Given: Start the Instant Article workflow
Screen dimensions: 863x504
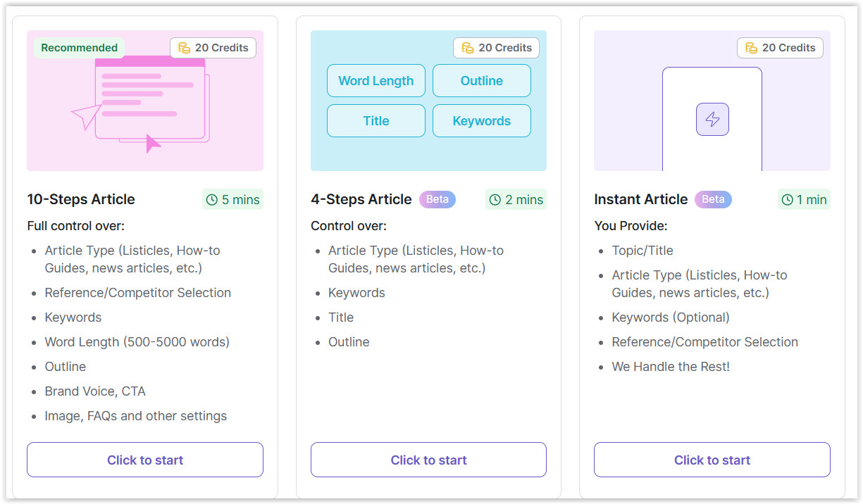Looking at the screenshot, I should [712, 460].
